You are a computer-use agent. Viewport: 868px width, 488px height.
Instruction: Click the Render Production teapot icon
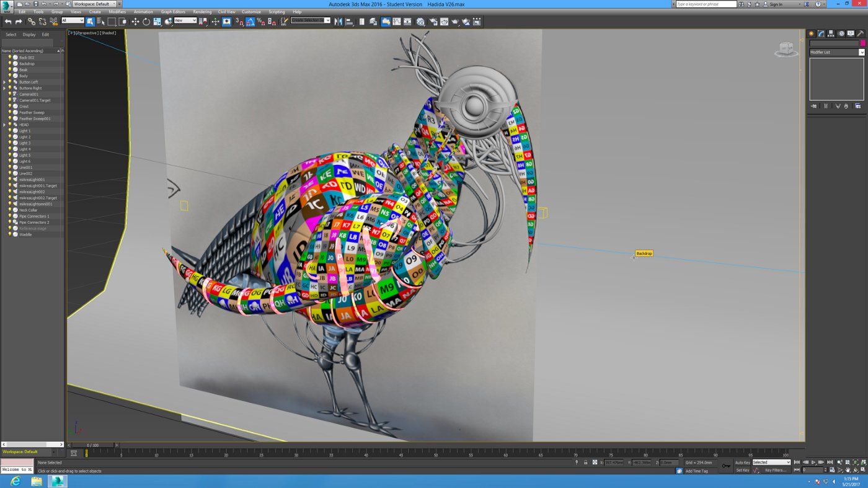coord(455,22)
